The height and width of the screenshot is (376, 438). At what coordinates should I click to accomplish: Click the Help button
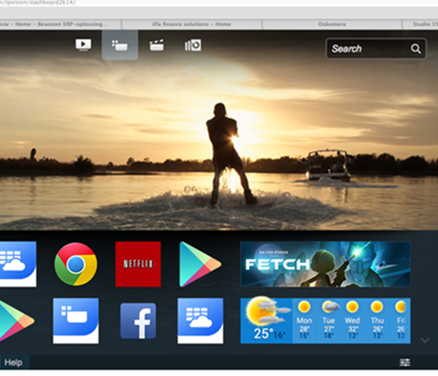(13, 362)
